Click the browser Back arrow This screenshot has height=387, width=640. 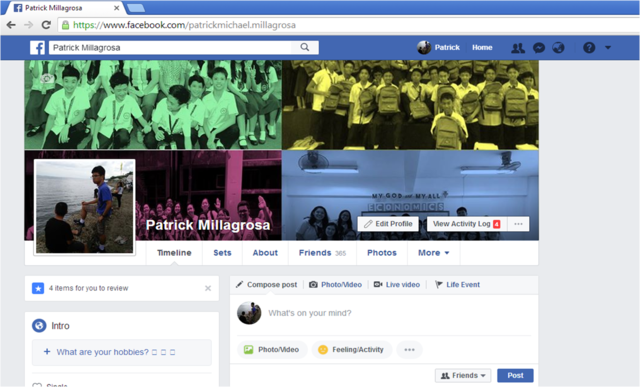tap(11, 25)
